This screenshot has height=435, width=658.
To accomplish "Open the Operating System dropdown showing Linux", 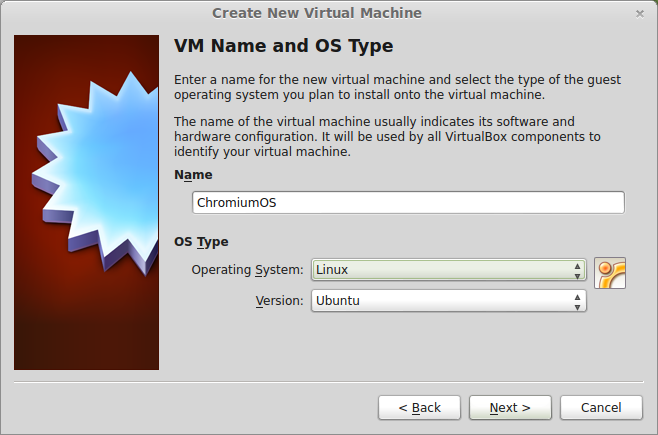I will click(x=440, y=270).
